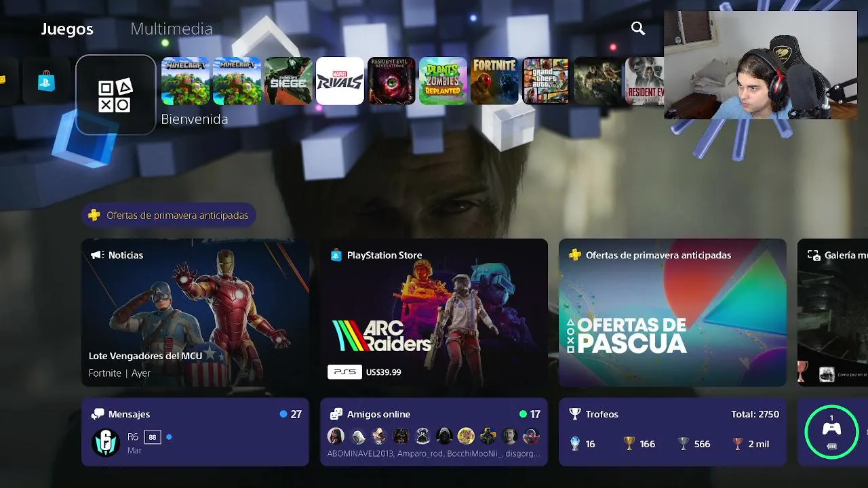
Task: Open the Noticias Avengers artwork card
Action: click(x=195, y=312)
